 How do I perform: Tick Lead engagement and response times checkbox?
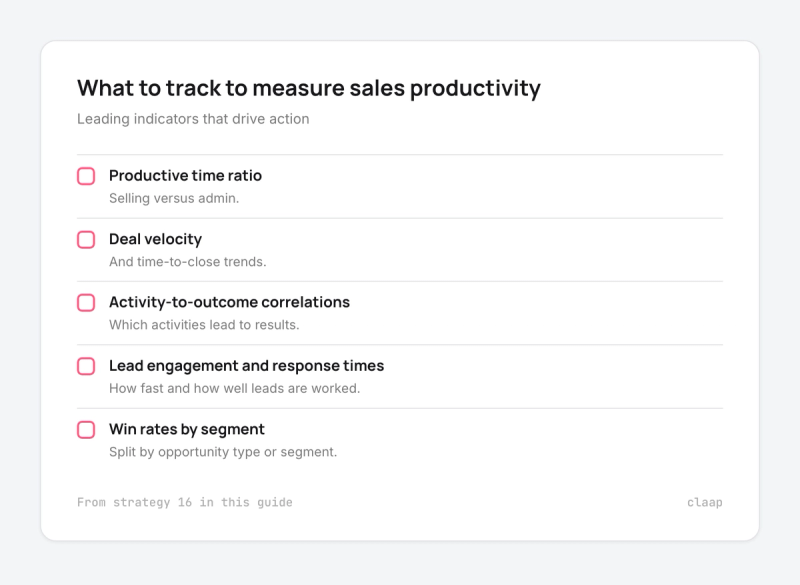click(86, 366)
